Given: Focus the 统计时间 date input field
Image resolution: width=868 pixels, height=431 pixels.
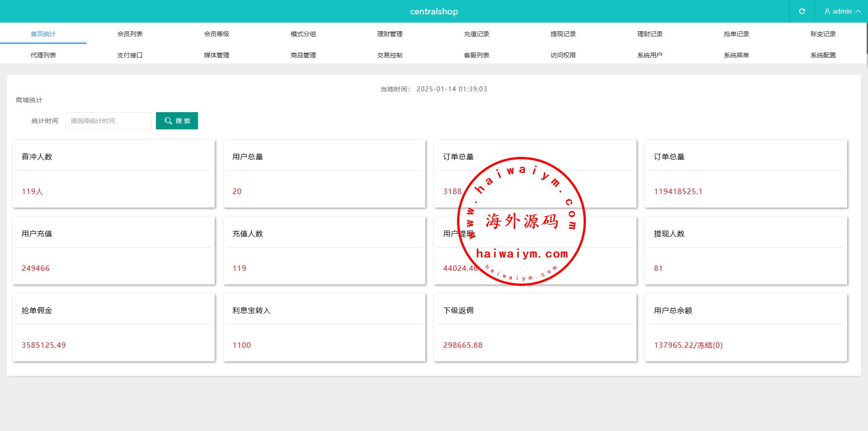Looking at the screenshot, I should coord(108,121).
